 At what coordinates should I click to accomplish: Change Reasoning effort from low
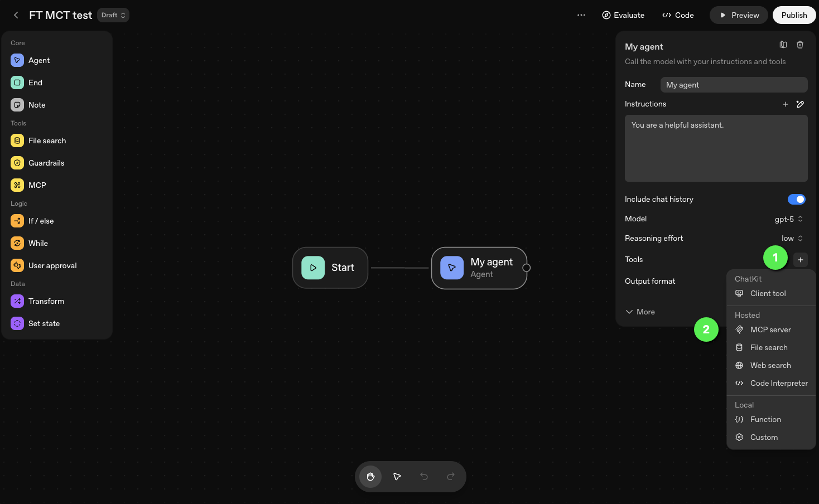(x=792, y=238)
